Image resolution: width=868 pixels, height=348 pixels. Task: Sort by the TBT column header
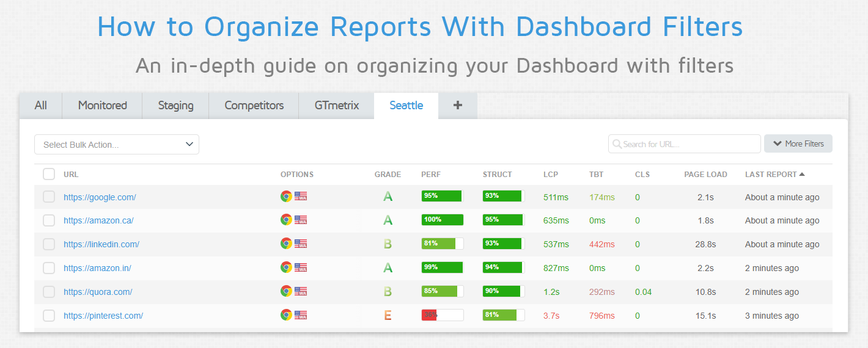[596, 175]
